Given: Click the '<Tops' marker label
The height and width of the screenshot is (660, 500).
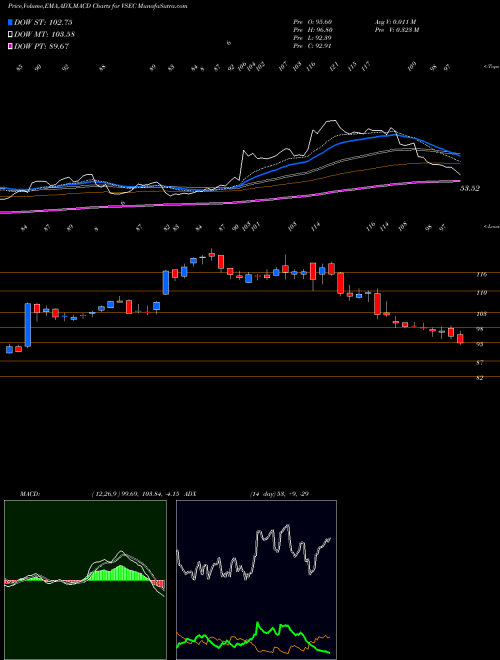Looking at the screenshot, I should point(491,67).
